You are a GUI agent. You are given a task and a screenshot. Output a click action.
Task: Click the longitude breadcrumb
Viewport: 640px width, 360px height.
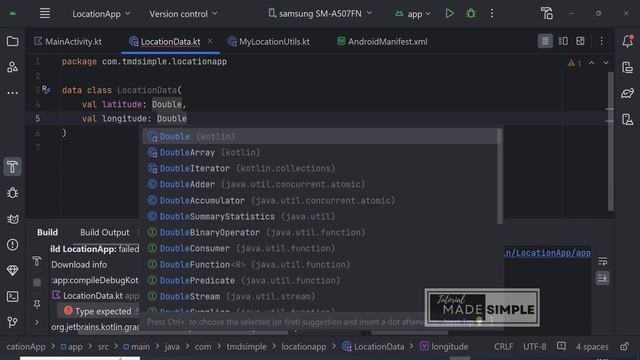pyautogui.click(x=445, y=347)
